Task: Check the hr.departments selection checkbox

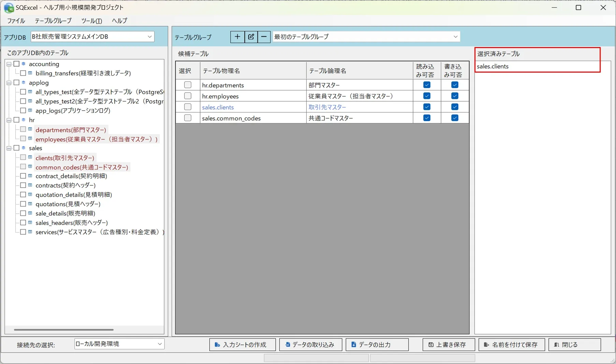Action: tap(188, 85)
